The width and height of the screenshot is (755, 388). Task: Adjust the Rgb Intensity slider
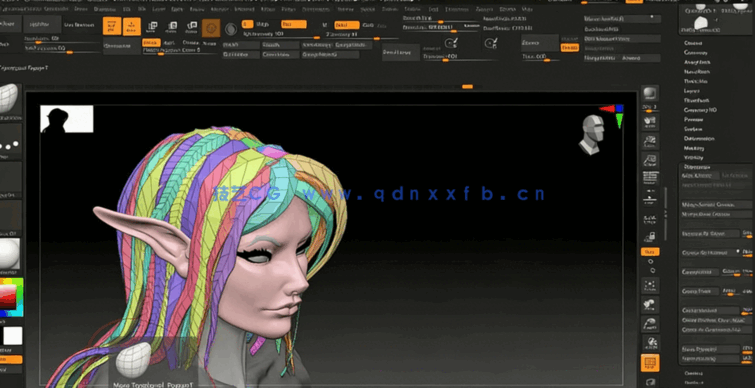click(x=281, y=35)
